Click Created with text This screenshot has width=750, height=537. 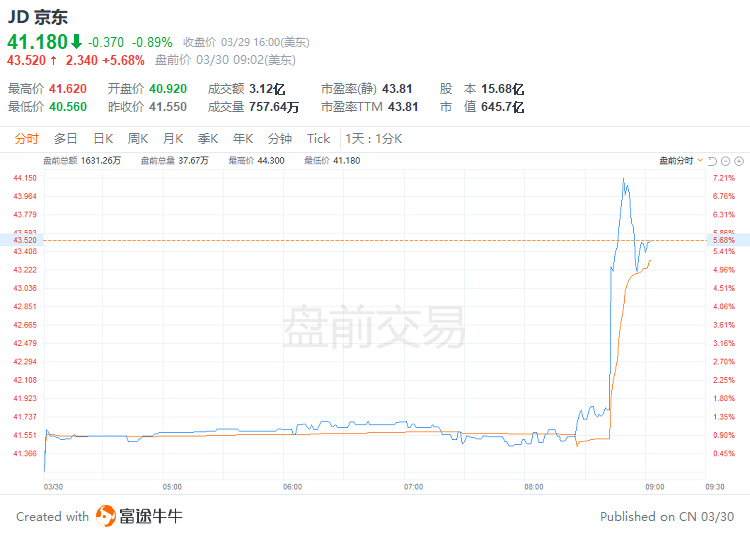pos(53,516)
